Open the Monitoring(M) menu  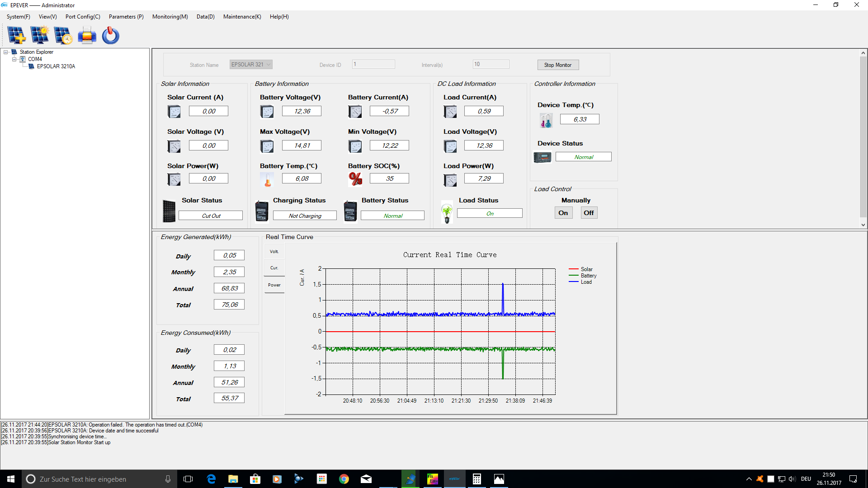170,17
